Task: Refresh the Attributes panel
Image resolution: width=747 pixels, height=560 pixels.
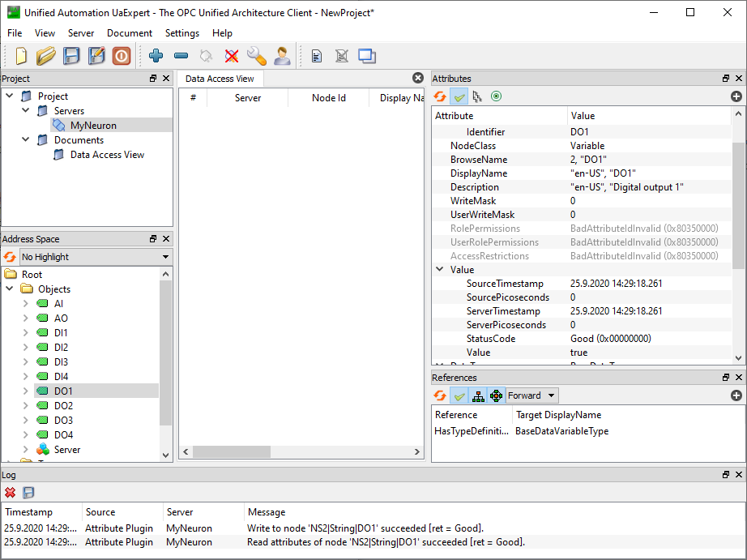Action: point(440,96)
